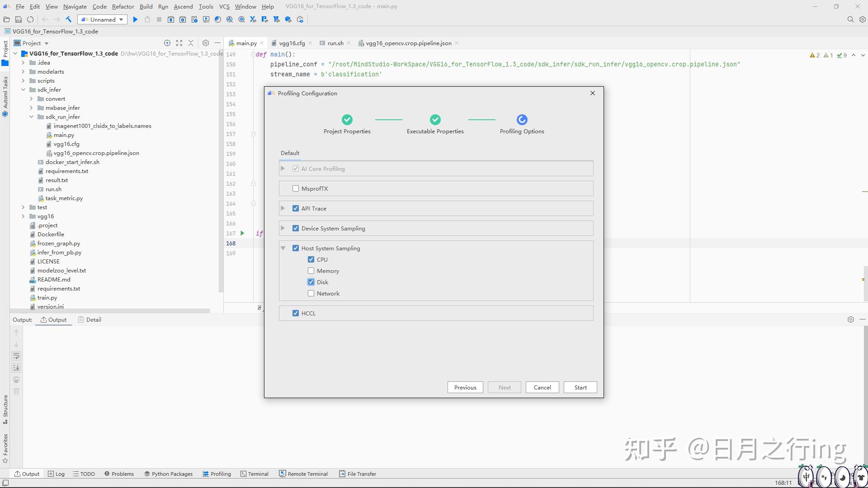Viewport: 868px width, 488px height.
Task: Disable the HCCL profiling option
Action: click(x=296, y=313)
